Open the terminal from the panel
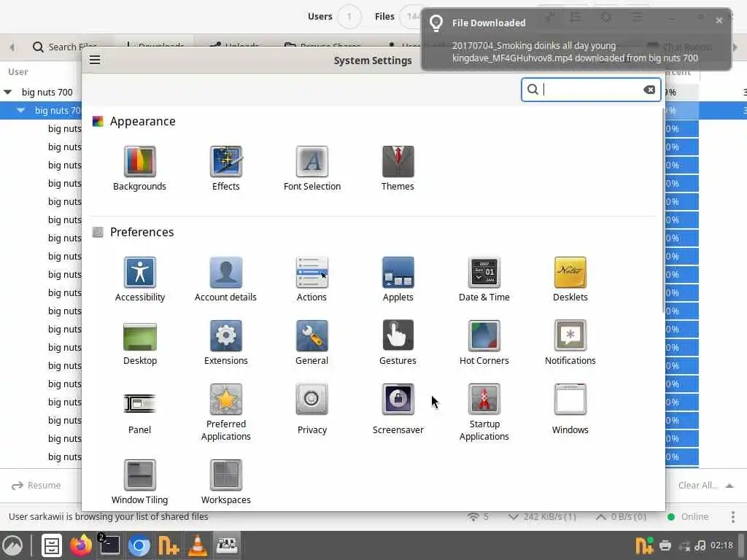This screenshot has height=560, width=747. [x=109, y=545]
